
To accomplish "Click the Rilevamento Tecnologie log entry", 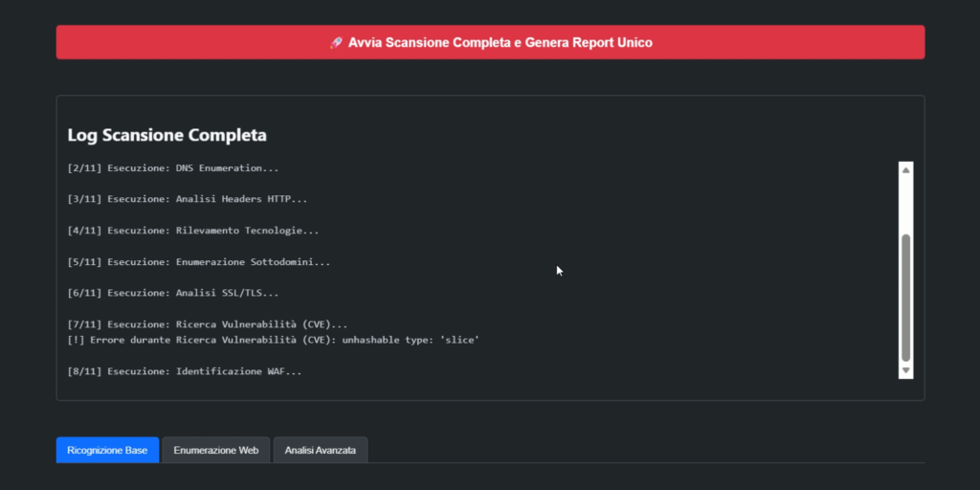I will (x=193, y=231).
